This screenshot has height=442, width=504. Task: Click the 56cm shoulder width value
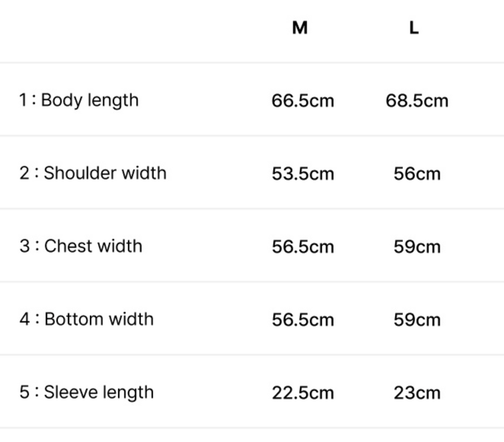(417, 174)
